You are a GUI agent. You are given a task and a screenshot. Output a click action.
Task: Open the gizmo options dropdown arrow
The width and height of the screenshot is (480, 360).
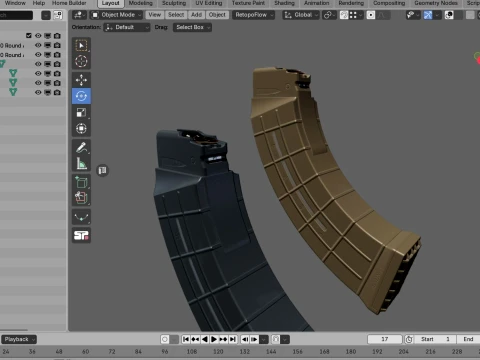[437, 15]
